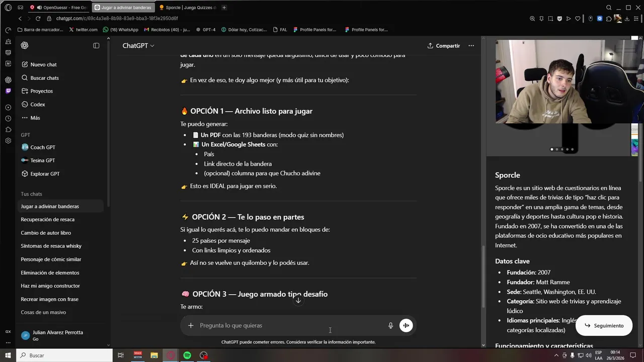644x362 pixels.
Task: Click the zoom magnifier in address bar
Action: click(532, 19)
